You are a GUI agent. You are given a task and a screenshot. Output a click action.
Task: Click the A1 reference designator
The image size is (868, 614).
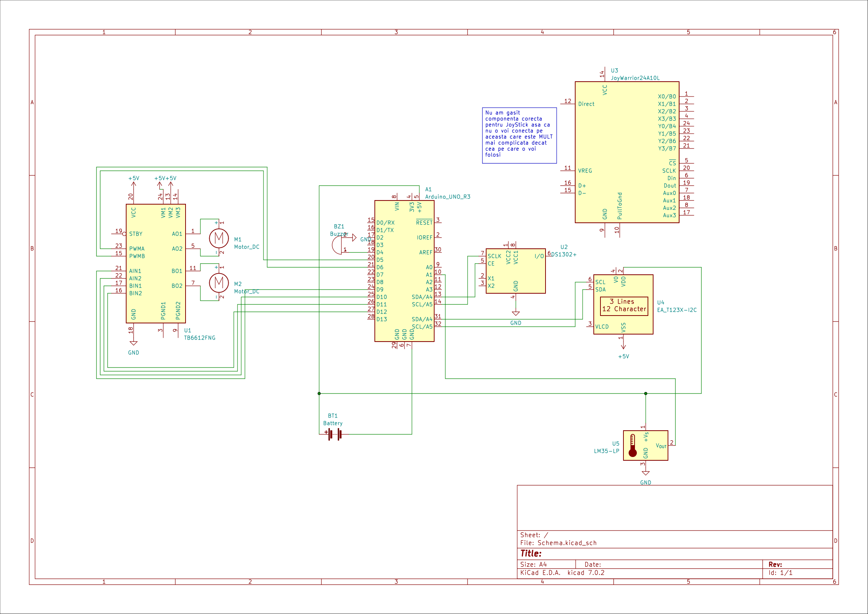pos(428,189)
